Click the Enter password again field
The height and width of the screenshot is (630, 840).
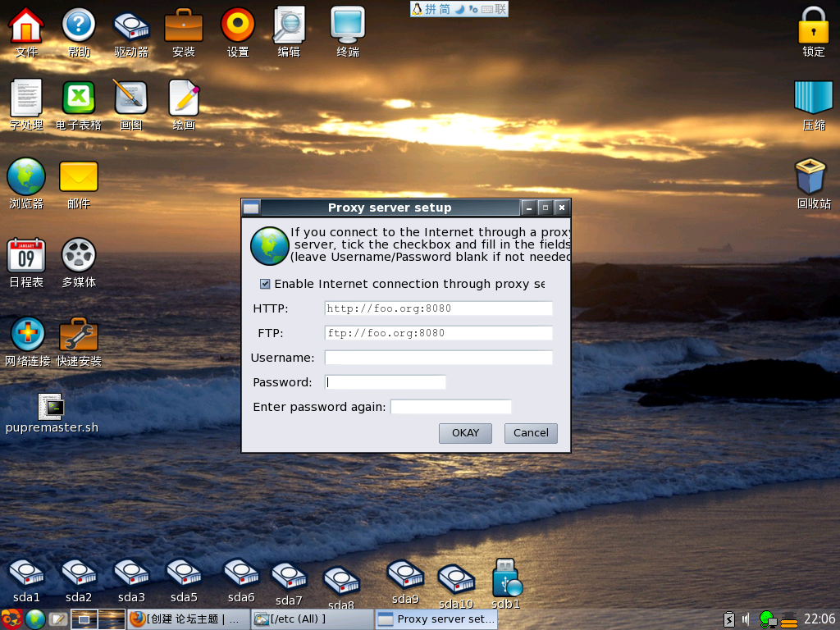coord(451,407)
